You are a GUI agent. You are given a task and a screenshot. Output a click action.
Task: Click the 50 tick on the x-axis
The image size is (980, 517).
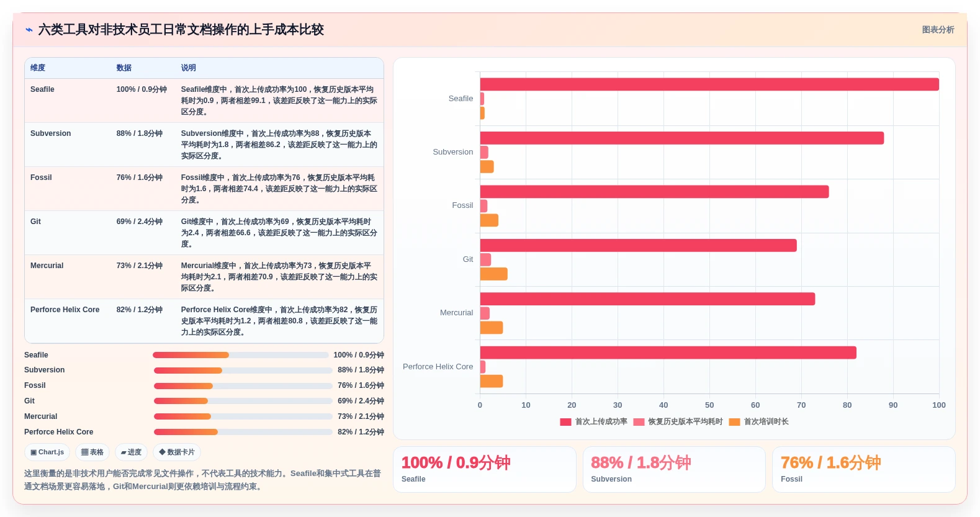709,405
